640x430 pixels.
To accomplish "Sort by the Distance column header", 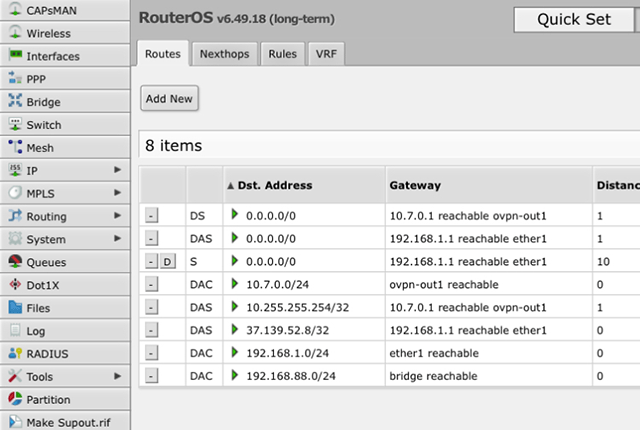I will coord(617,185).
